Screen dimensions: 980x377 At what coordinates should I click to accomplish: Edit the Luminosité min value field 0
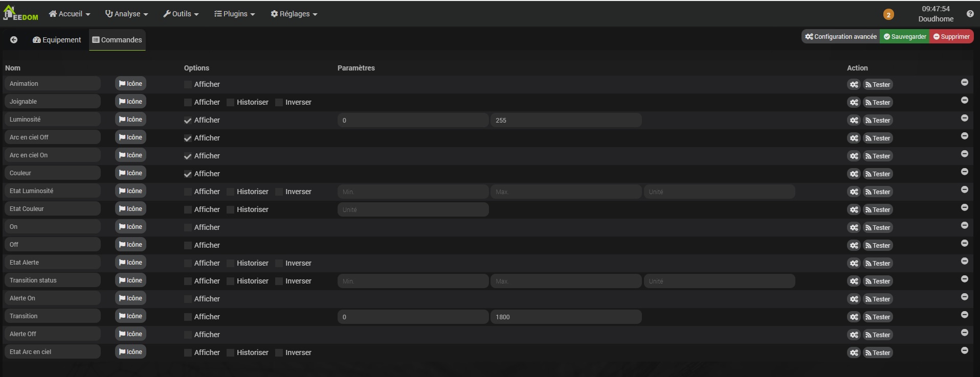coord(413,121)
